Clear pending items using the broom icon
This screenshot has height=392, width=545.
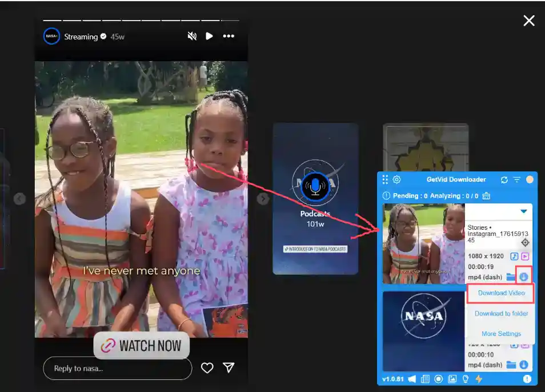coord(487,195)
